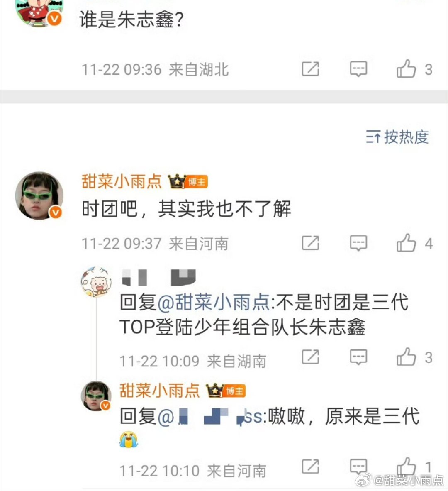Like the 不是时团是三代 reply from 湖南
The image size is (448, 491).
point(407,357)
